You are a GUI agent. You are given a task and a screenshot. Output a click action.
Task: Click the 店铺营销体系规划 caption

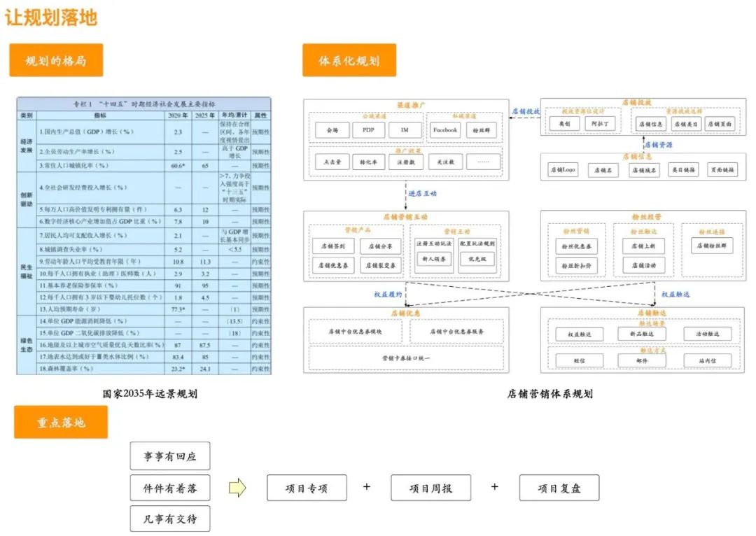pos(549,393)
